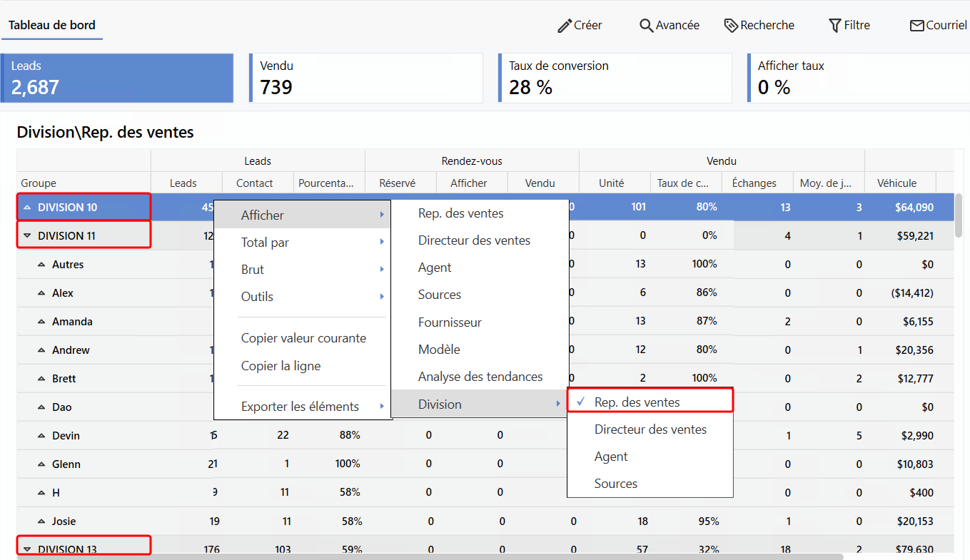970x560 pixels.
Task: Switch to Tableau de bord tab
Action: tap(51, 25)
